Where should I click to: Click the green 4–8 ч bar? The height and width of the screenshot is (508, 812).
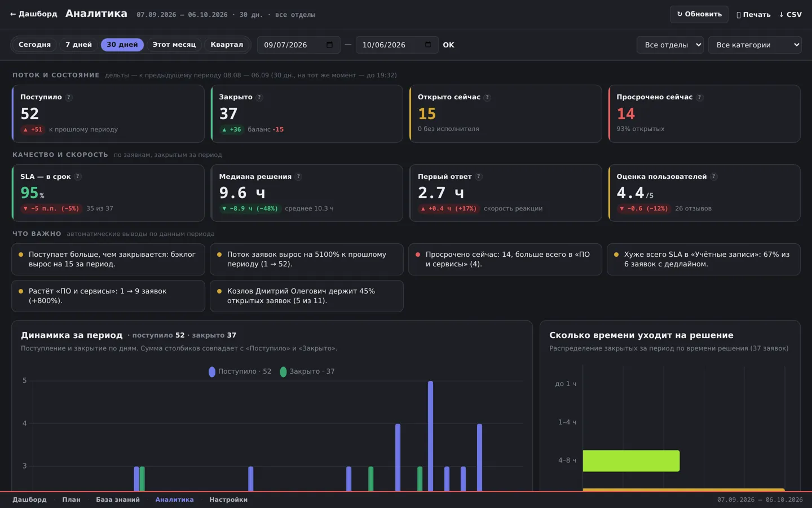(x=631, y=461)
